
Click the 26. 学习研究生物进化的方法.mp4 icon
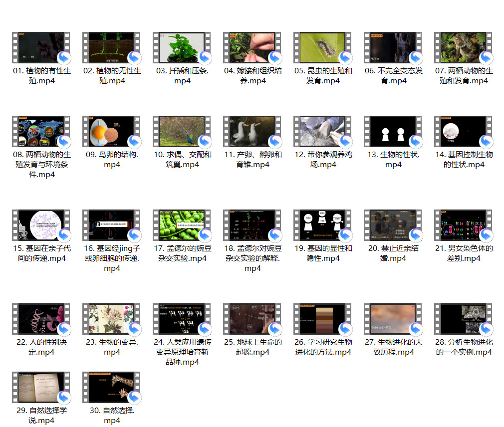tap(323, 319)
